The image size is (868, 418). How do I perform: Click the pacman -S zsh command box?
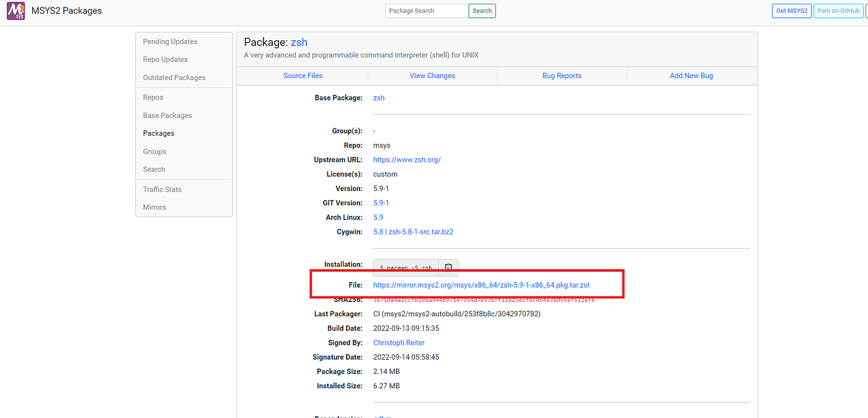(x=406, y=267)
